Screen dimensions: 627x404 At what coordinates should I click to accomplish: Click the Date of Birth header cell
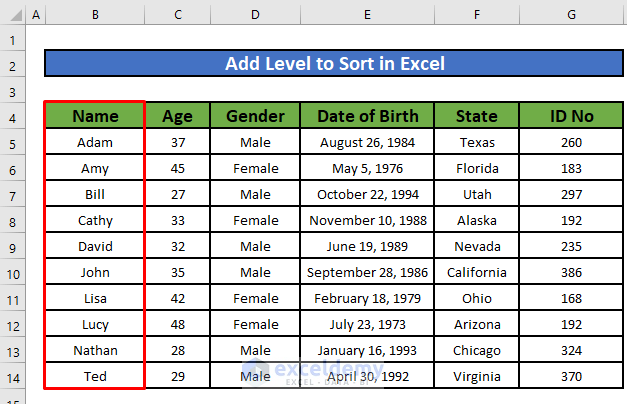(367, 116)
